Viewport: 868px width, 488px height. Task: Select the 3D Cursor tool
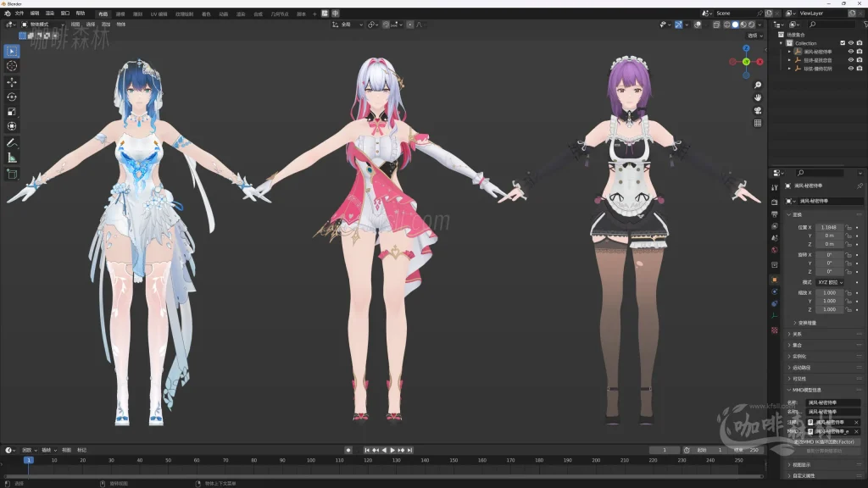(x=12, y=66)
